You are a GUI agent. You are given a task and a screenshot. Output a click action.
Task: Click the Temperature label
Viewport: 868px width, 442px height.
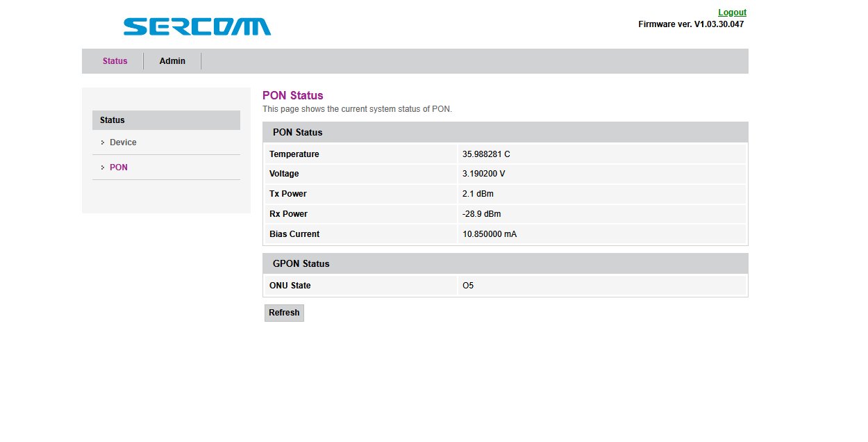pyautogui.click(x=294, y=154)
